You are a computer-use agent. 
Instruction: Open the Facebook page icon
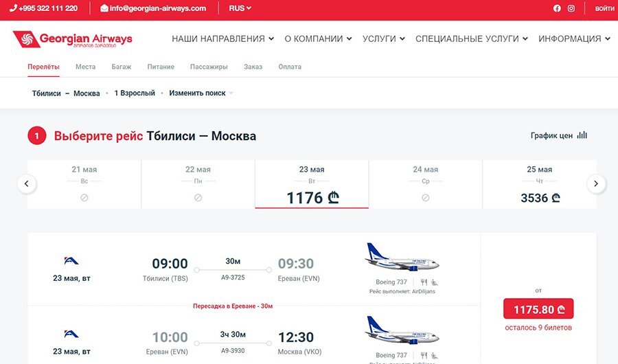click(556, 8)
